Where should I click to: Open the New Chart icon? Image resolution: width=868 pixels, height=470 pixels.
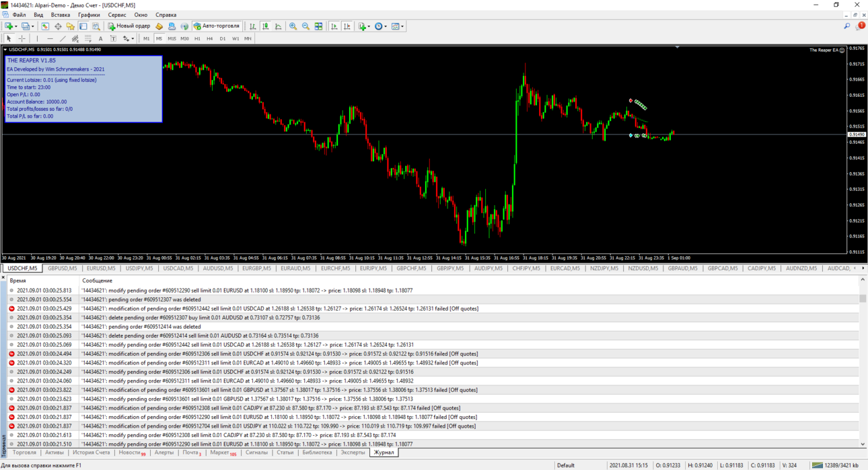tap(9, 26)
